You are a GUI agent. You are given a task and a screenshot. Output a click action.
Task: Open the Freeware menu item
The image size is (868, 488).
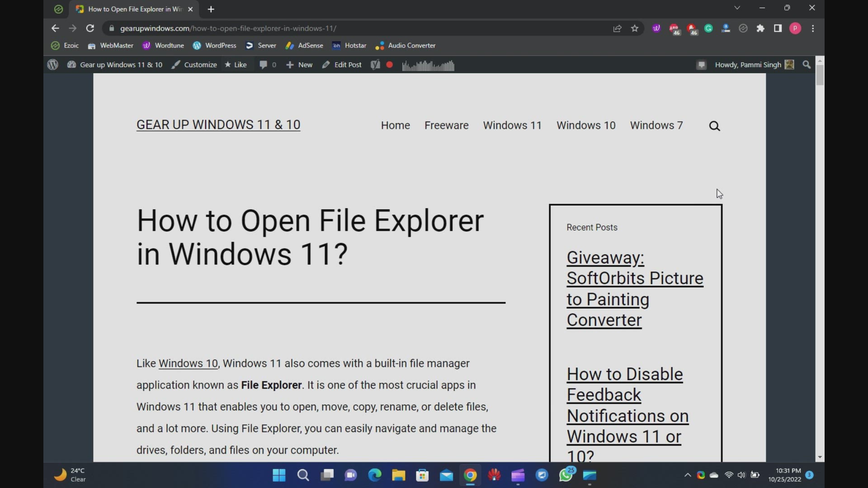click(447, 125)
